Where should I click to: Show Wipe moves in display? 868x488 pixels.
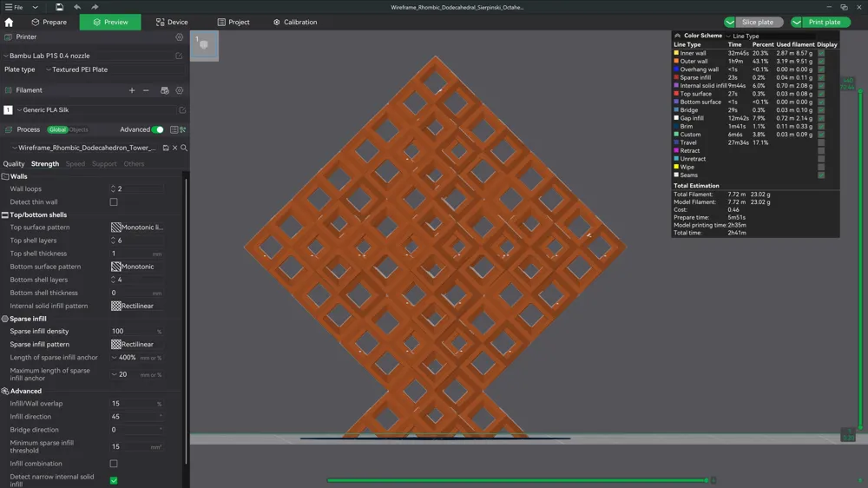(821, 167)
